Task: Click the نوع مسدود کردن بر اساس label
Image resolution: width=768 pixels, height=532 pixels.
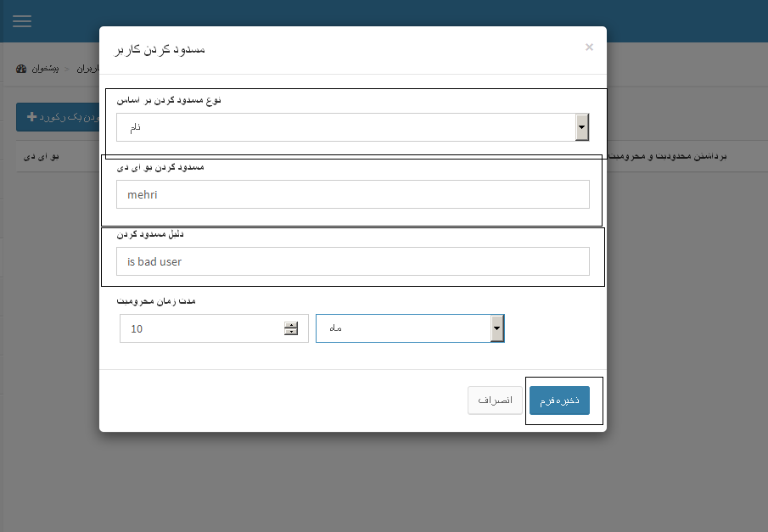Action: pyautogui.click(x=169, y=100)
